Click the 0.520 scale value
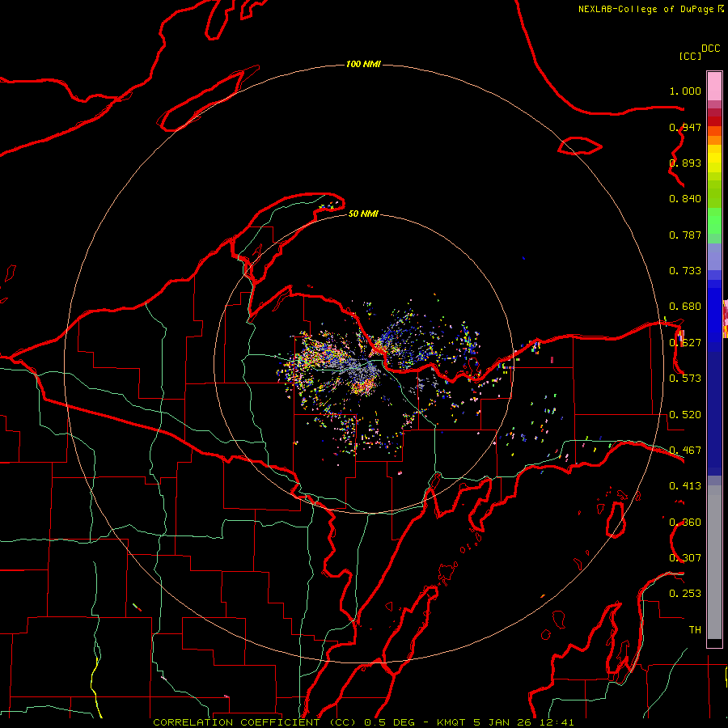This screenshot has height=728, width=728. [x=685, y=415]
